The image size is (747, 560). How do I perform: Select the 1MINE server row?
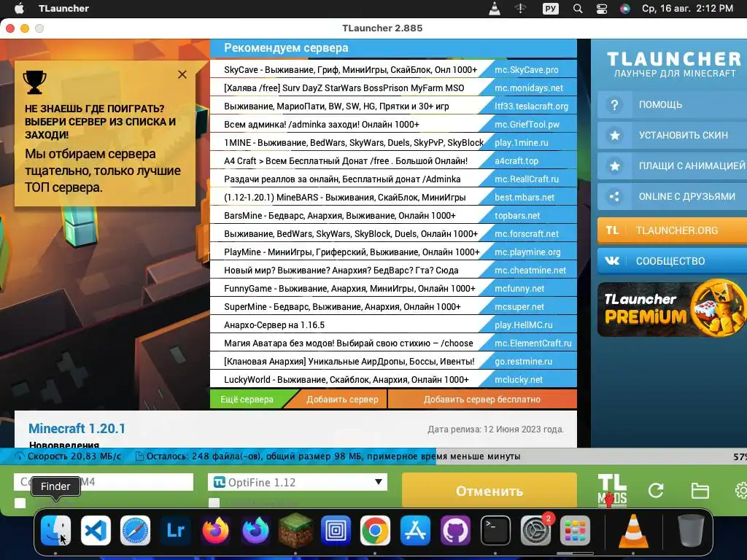click(393, 142)
